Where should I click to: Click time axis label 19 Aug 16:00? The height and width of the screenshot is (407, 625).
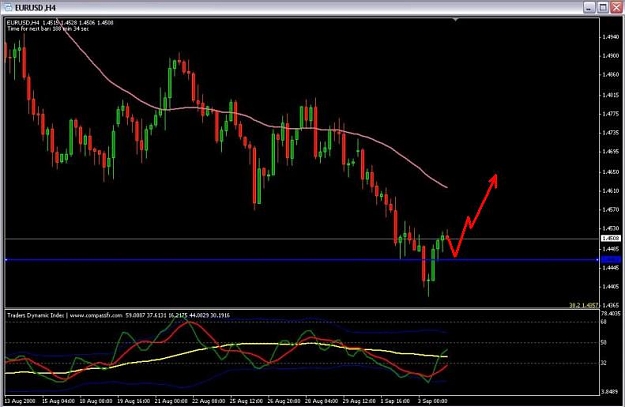[134, 401]
